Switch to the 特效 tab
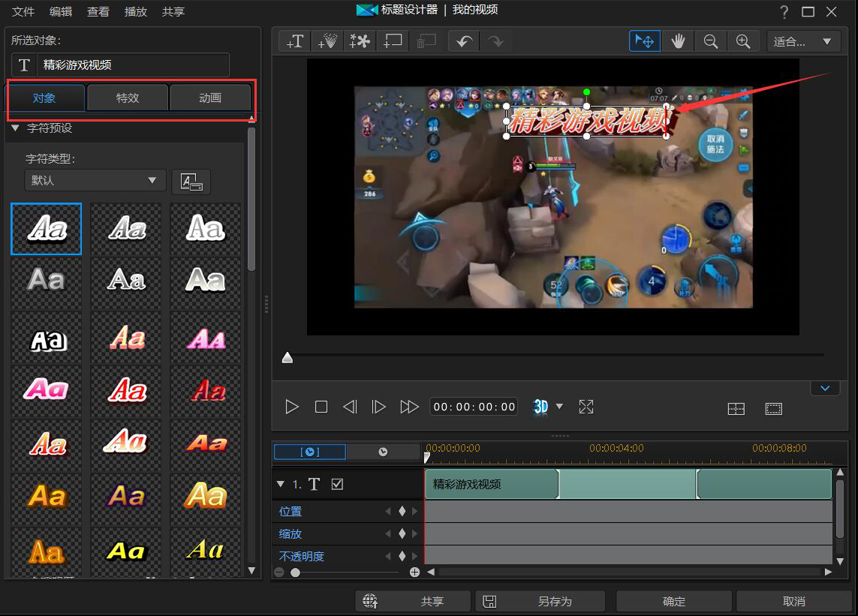This screenshot has height=616, width=858. coord(128,98)
